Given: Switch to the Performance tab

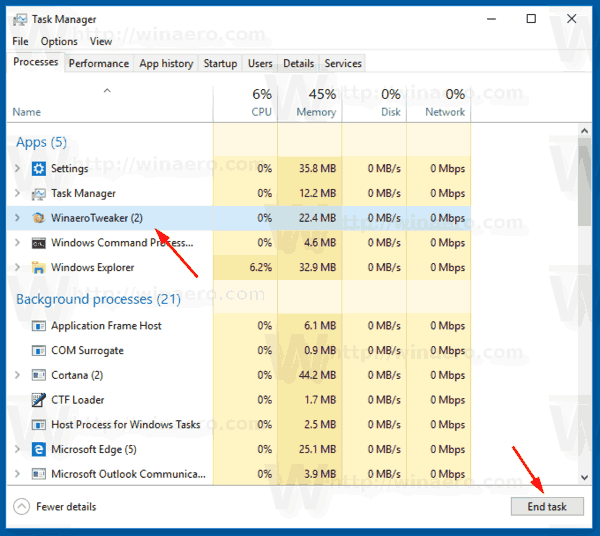Looking at the screenshot, I should [x=98, y=63].
